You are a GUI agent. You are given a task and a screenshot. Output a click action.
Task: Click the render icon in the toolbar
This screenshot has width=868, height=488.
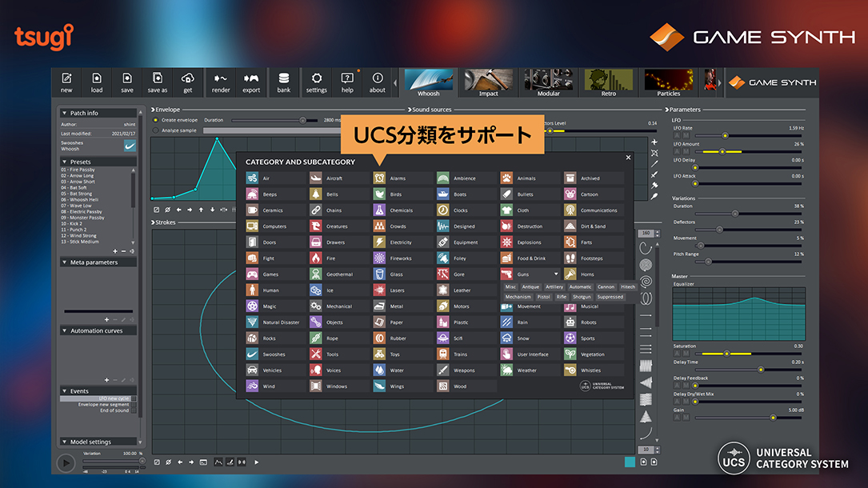(221, 79)
